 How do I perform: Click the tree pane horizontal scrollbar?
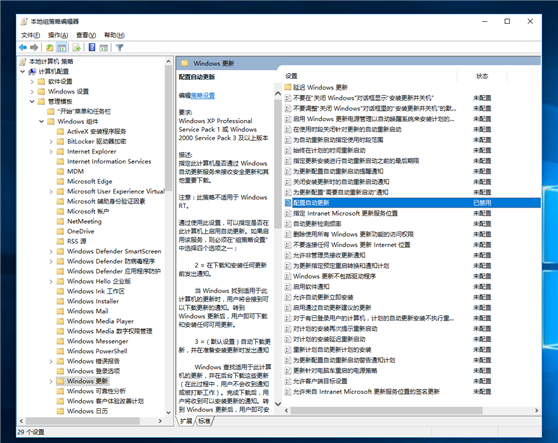(x=82, y=421)
